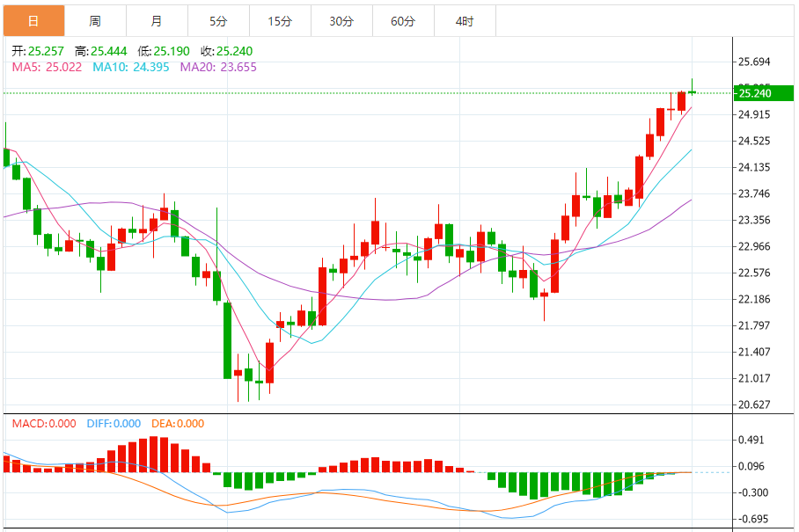Click the 22.966 price axis label

754,247
